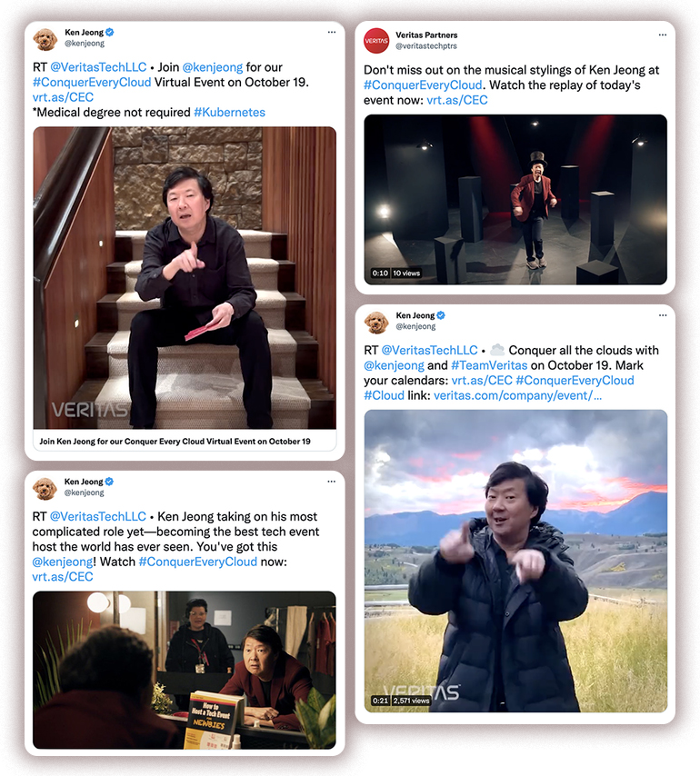Play the top hat dancing stage video

[x=515, y=199]
